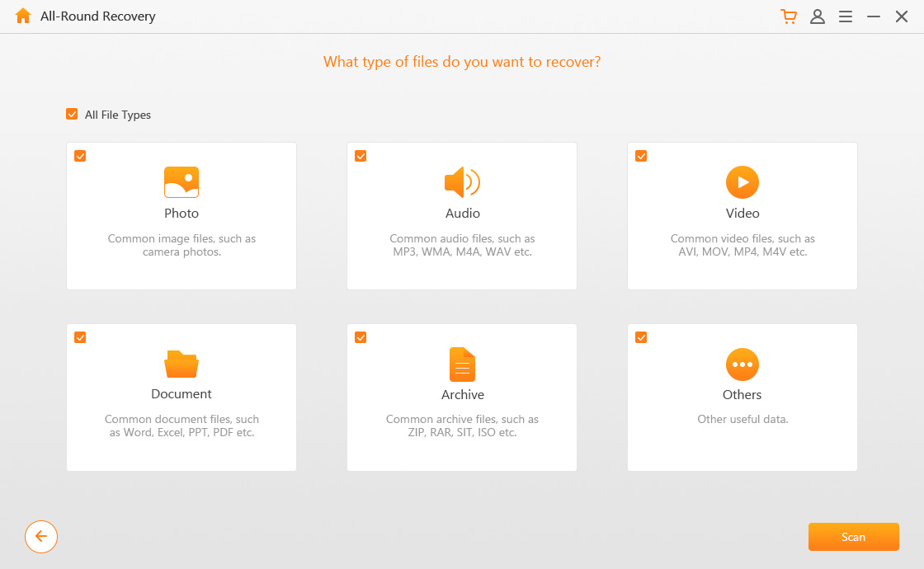The image size is (924, 569).
Task: Deselect the Archive checkbox
Action: pyautogui.click(x=361, y=336)
